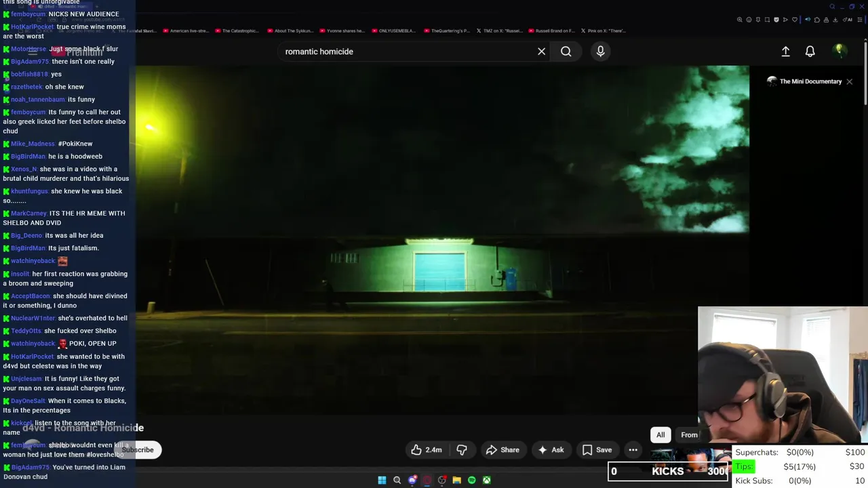Open Discord from the taskbar
Screen dimensions: 868x488
pos(412,480)
